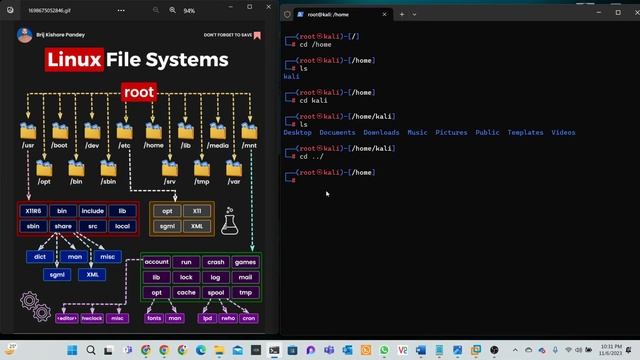Viewport: 640px width, 360px height.
Task: Show hidden system tray icons chevron
Action: tap(515, 350)
